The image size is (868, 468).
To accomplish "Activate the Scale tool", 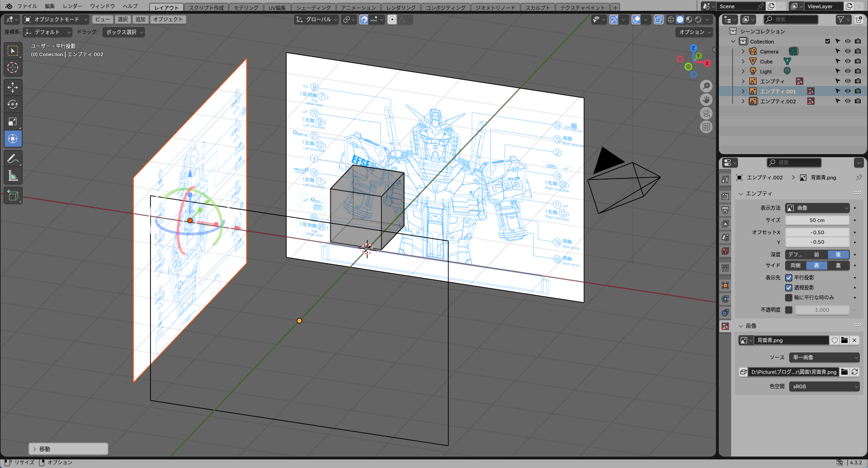I will click(x=13, y=121).
